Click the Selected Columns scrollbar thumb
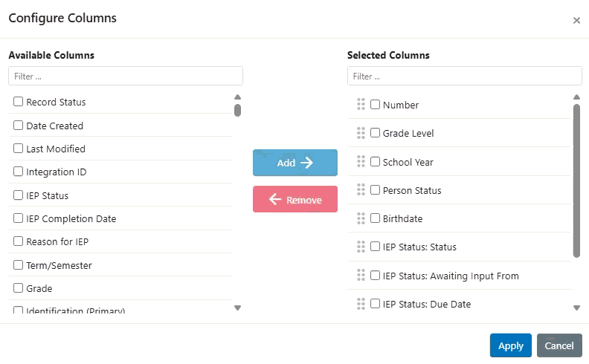Viewport: 589px width, 364px height. (576, 181)
